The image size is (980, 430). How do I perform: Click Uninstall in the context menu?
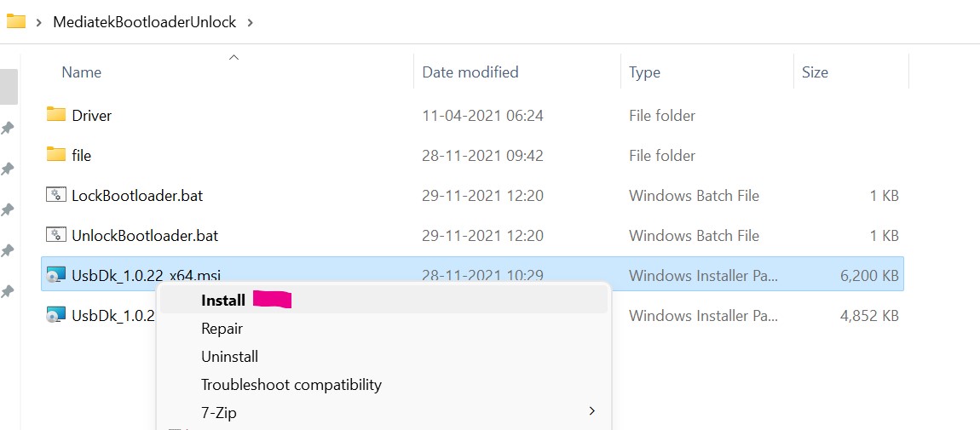(229, 356)
